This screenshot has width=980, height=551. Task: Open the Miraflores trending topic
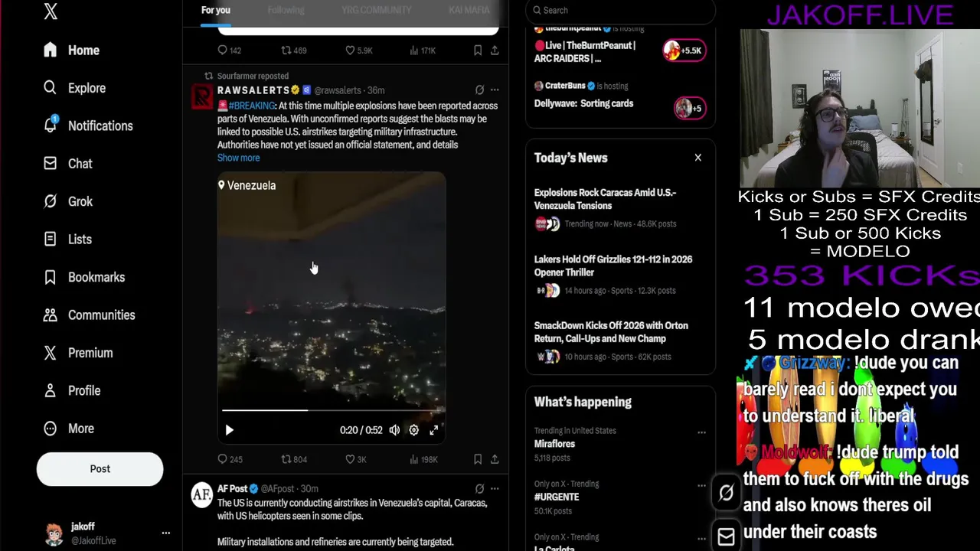[554, 444]
